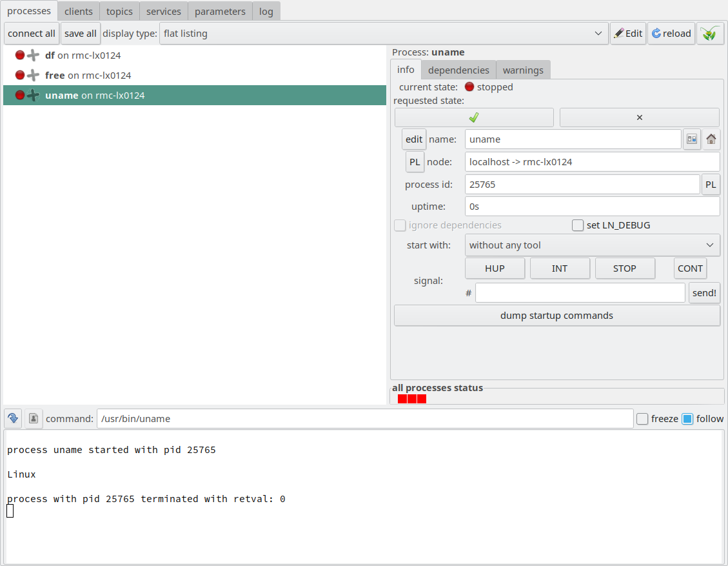Image resolution: width=728 pixels, height=566 pixels.
Task: Click the uptime field
Action: pyautogui.click(x=593, y=207)
